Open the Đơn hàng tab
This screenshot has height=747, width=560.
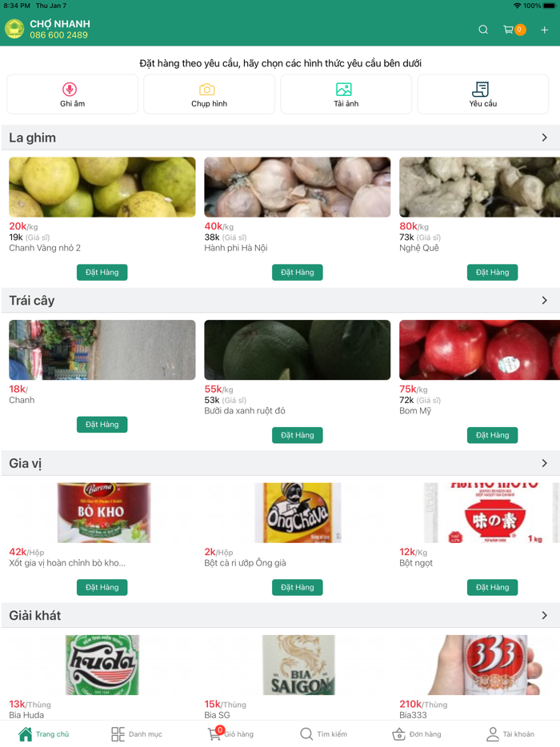417,734
